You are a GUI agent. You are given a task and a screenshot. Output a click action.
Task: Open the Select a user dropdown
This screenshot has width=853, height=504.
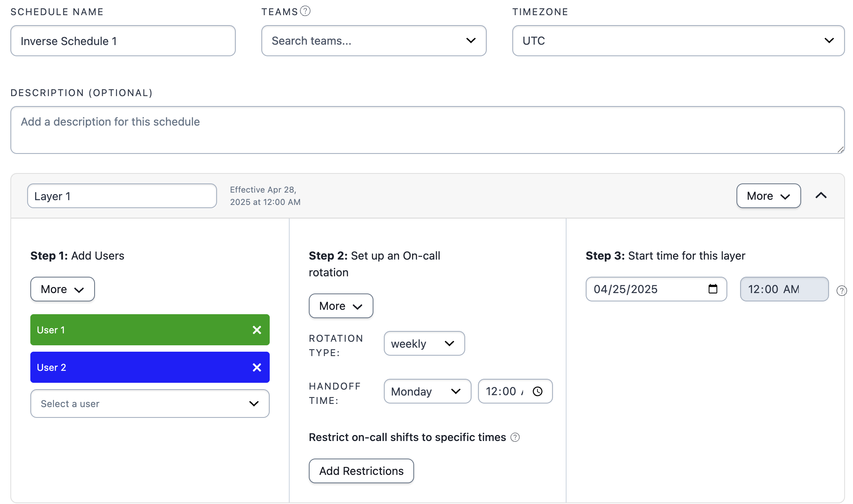pyautogui.click(x=150, y=404)
